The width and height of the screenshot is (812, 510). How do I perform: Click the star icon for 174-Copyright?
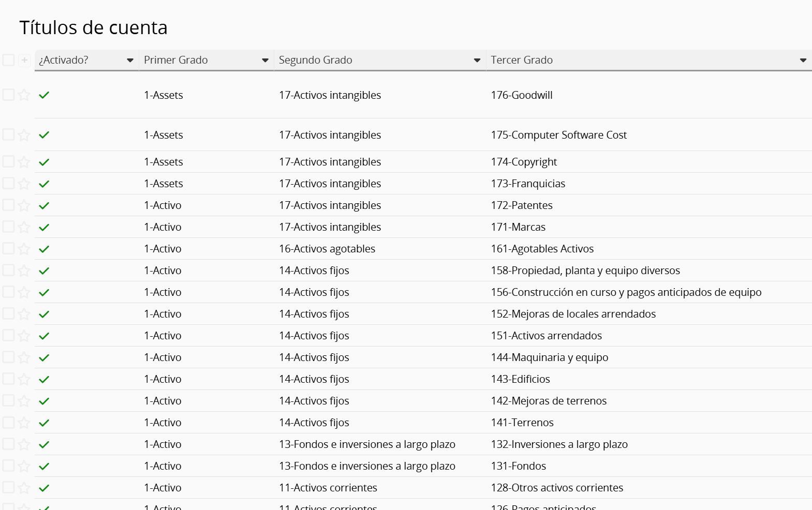coord(24,162)
